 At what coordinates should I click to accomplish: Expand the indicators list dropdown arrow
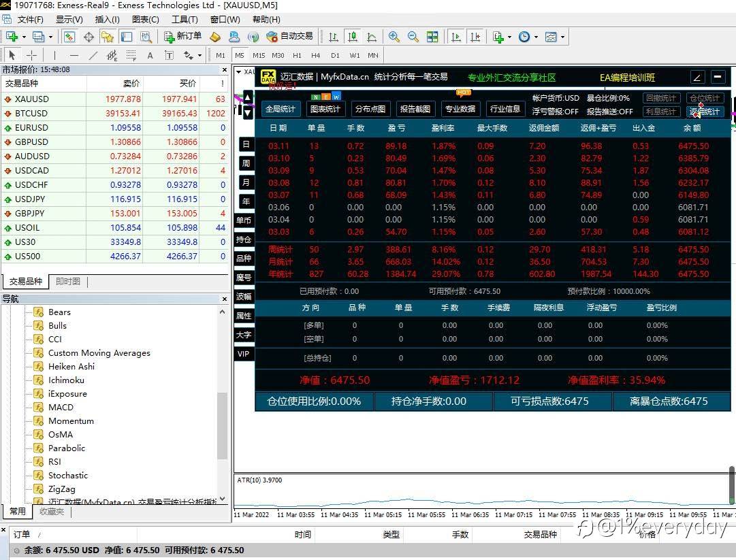tap(509, 37)
